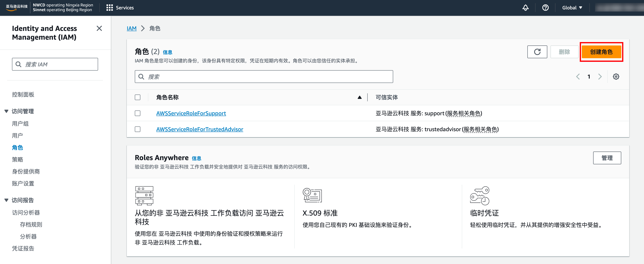This screenshot has height=264, width=644.
Task: Go to next page of roles
Action: pyautogui.click(x=600, y=77)
